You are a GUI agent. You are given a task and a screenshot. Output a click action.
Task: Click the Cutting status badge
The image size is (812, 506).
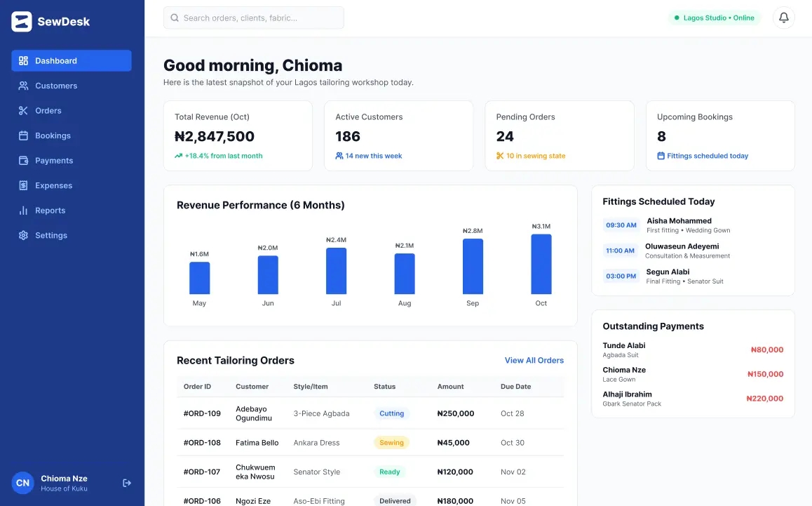pyautogui.click(x=391, y=413)
